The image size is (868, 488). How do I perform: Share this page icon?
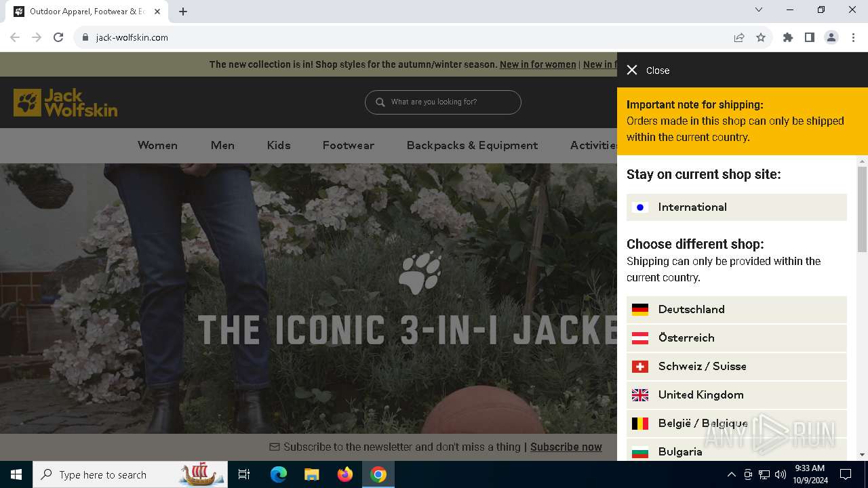pos(739,37)
